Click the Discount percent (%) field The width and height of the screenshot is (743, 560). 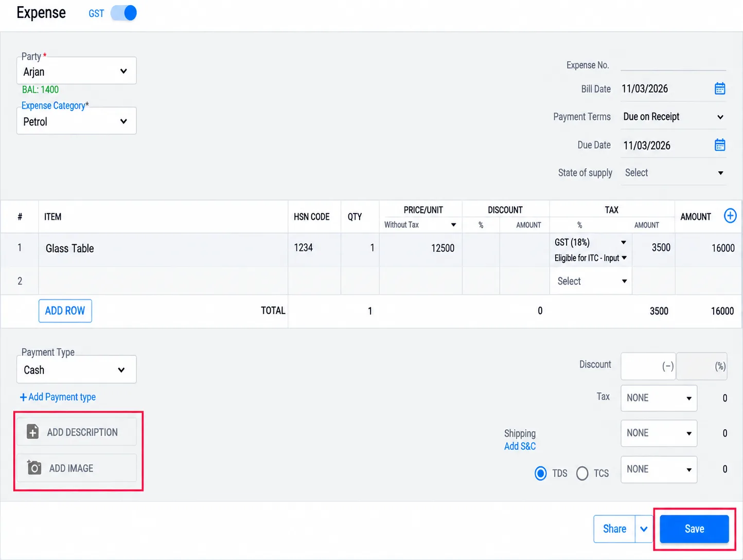[701, 366]
